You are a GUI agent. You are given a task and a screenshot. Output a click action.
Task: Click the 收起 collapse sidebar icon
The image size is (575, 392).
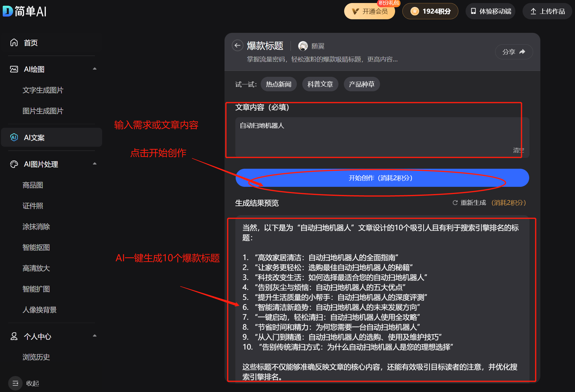tap(15, 383)
